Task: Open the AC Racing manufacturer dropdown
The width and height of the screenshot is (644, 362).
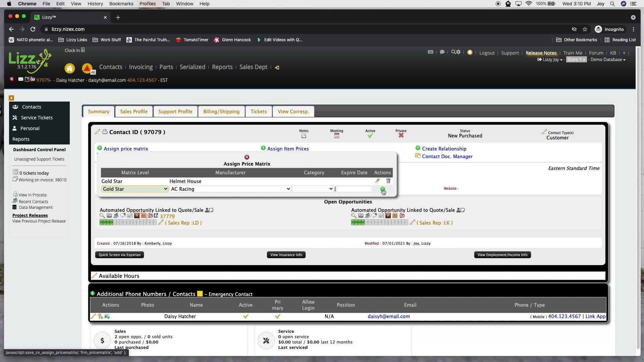Action: click(x=230, y=189)
